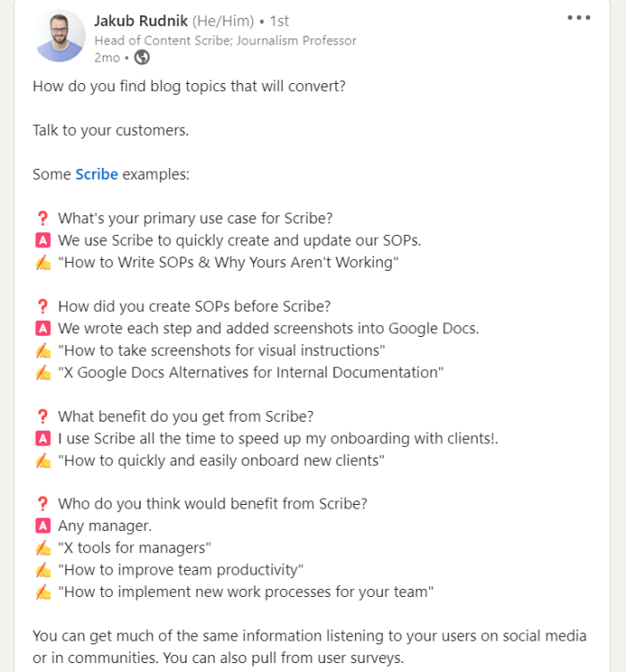Click writing hand beside 'X tools for managers'
This screenshot has height=672, width=626.
(43, 548)
